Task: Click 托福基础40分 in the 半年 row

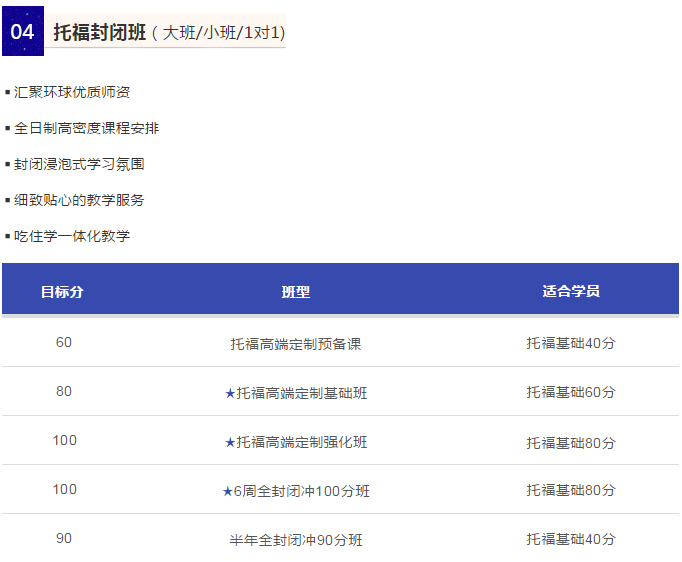Action: (571, 539)
